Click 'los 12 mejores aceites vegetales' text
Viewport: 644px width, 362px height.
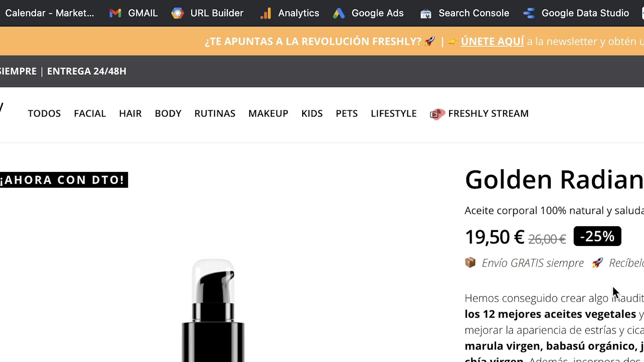click(x=550, y=314)
